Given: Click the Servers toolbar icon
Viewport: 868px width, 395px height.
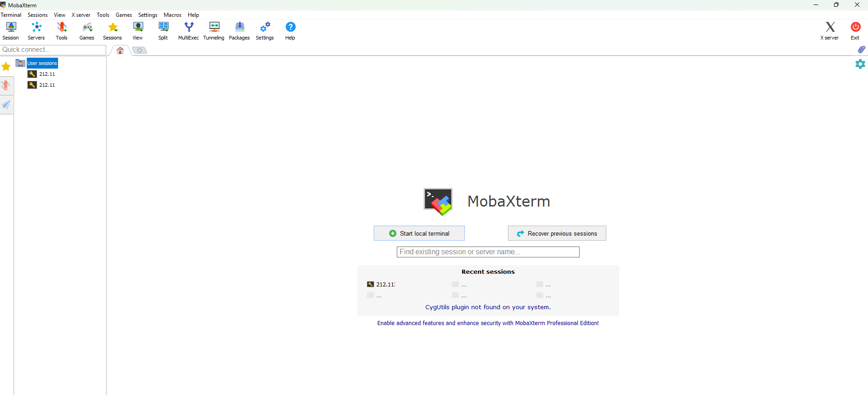Looking at the screenshot, I should point(36,31).
